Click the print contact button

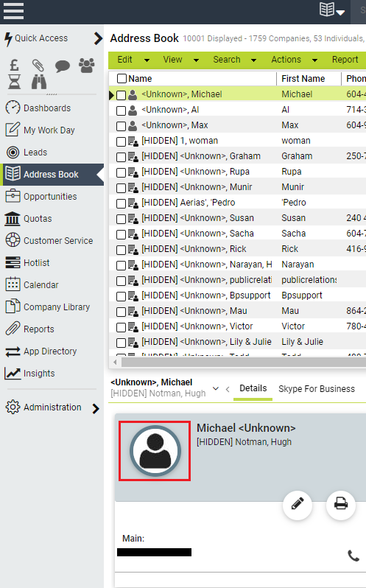(340, 505)
